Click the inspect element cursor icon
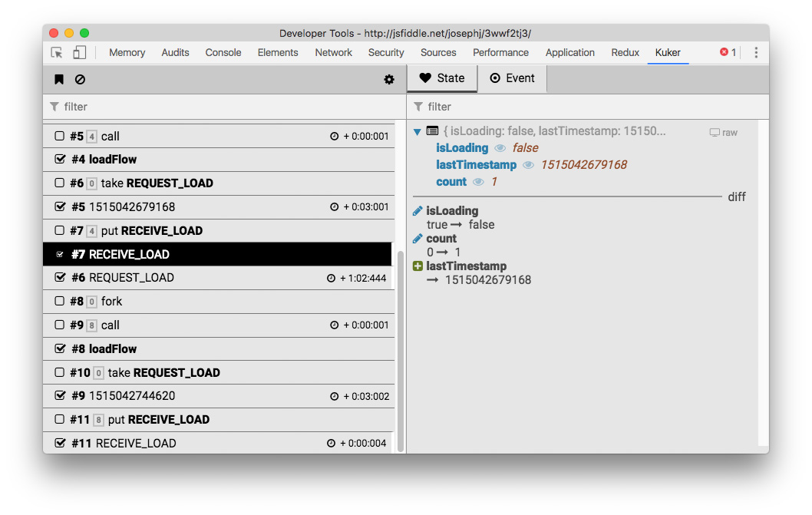The image size is (812, 515). click(57, 52)
